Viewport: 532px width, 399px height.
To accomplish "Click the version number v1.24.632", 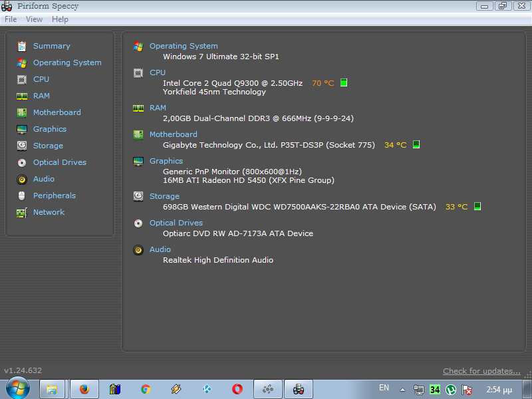I will pyautogui.click(x=23, y=371).
